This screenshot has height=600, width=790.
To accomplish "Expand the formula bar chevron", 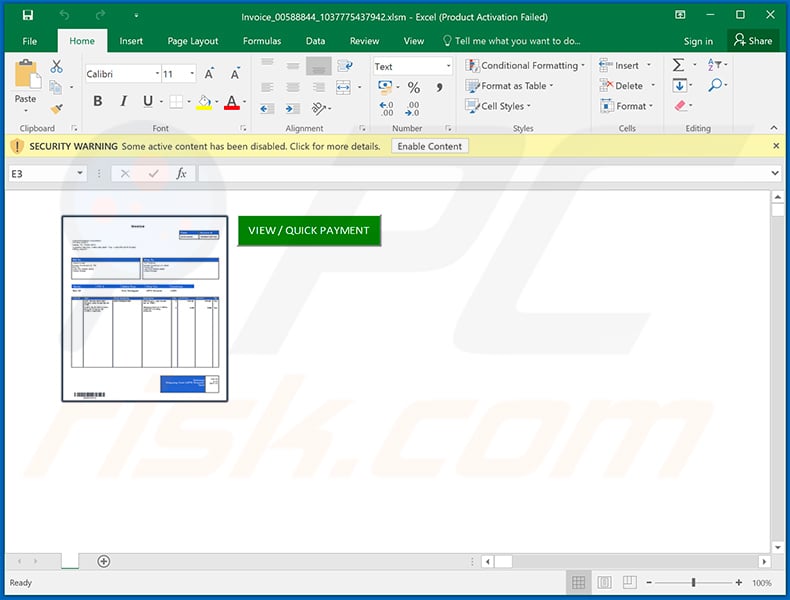I will coord(775,173).
